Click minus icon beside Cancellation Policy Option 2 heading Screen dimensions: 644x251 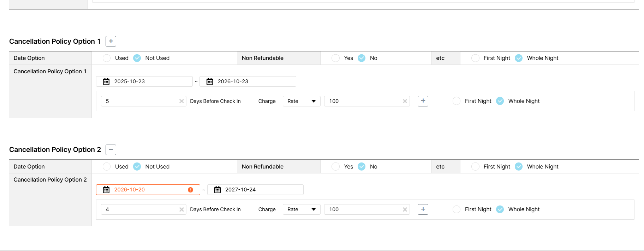pos(111,150)
